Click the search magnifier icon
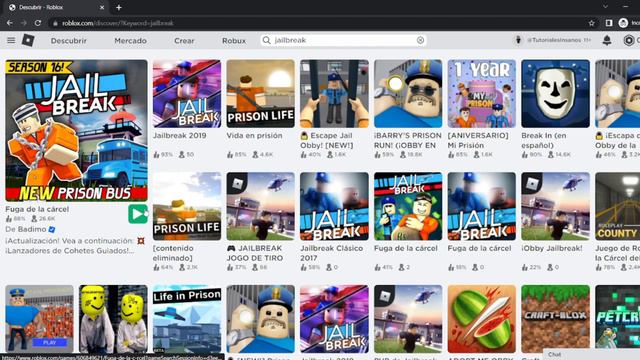The image size is (640, 360). 267,40
